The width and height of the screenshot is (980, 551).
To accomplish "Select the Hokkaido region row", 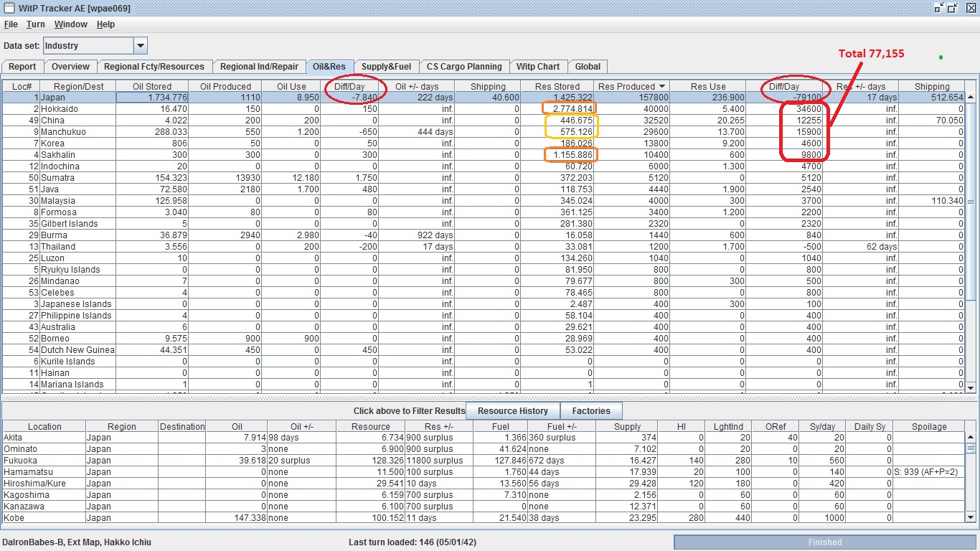I will coord(484,109).
